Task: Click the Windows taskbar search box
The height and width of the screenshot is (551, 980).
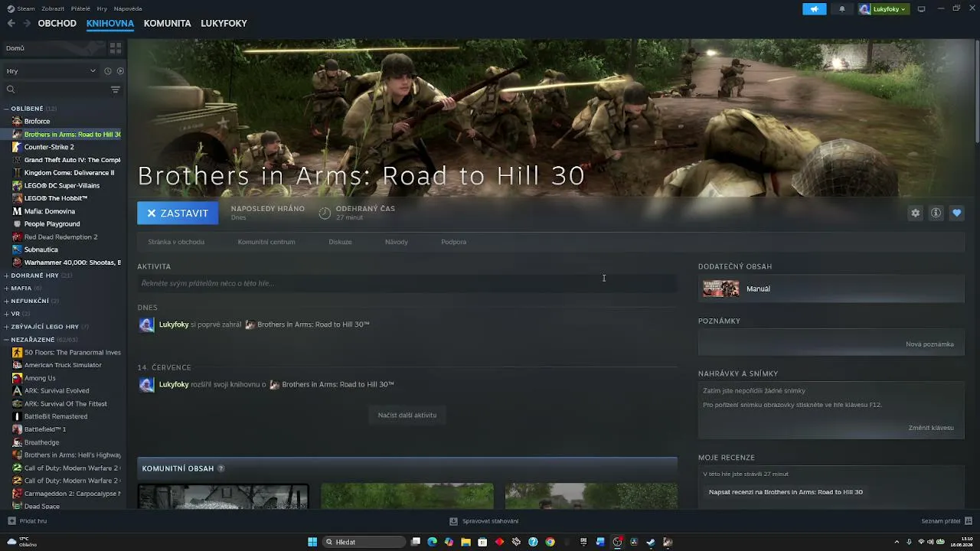Action: [x=364, y=542]
